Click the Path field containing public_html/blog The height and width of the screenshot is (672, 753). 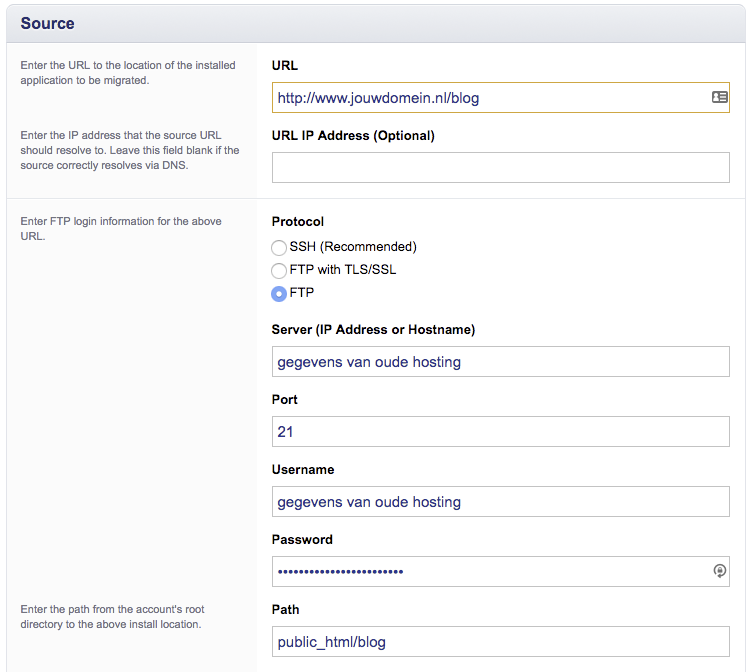point(500,641)
